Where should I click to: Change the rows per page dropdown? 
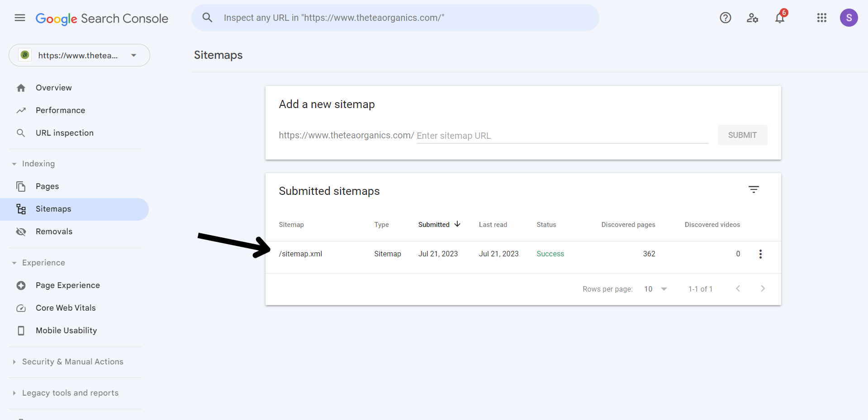(655, 289)
